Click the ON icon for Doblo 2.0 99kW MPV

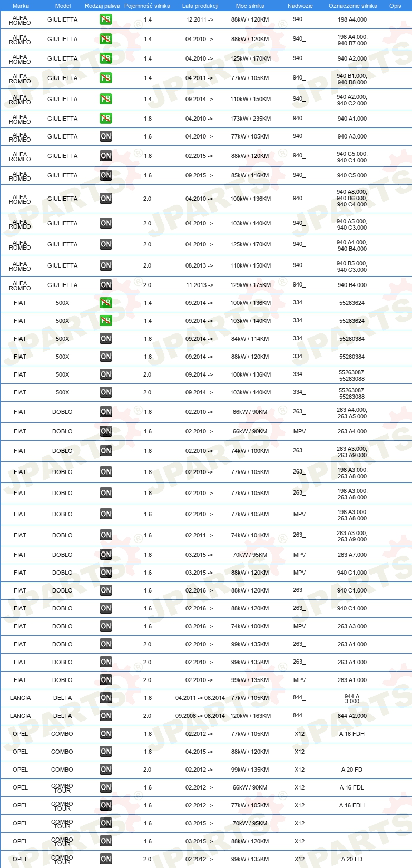click(x=106, y=680)
